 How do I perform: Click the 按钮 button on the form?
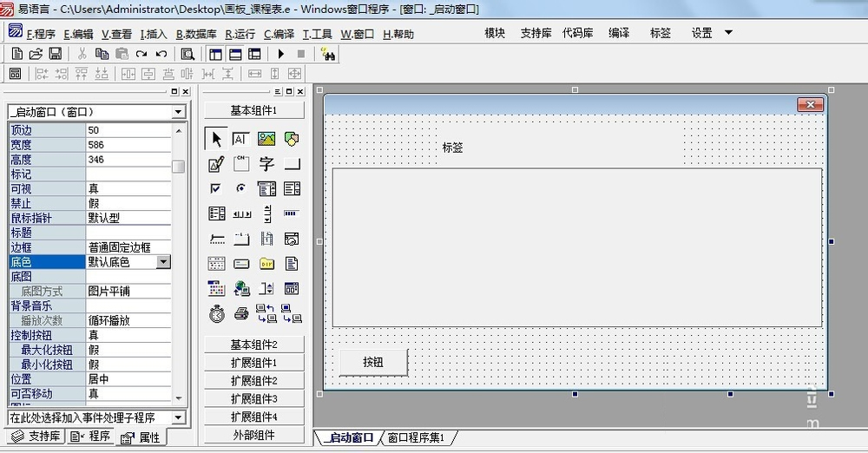click(x=373, y=362)
